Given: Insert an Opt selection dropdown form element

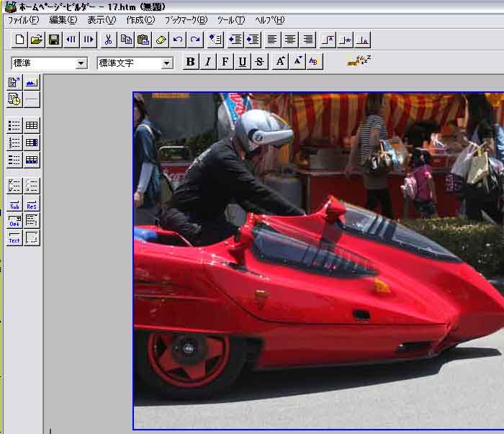Looking at the screenshot, I should [14, 221].
